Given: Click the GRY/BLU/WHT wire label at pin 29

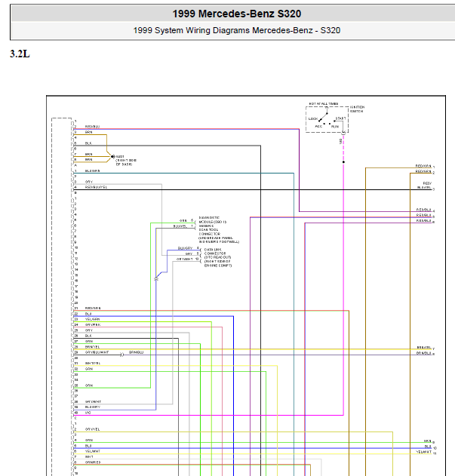Looking at the screenshot, I should pos(97,352).
